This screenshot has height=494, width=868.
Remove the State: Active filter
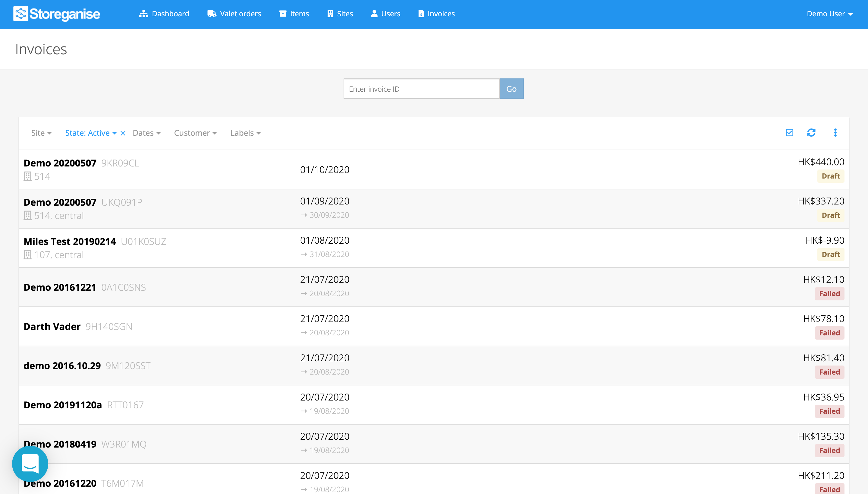123,133
